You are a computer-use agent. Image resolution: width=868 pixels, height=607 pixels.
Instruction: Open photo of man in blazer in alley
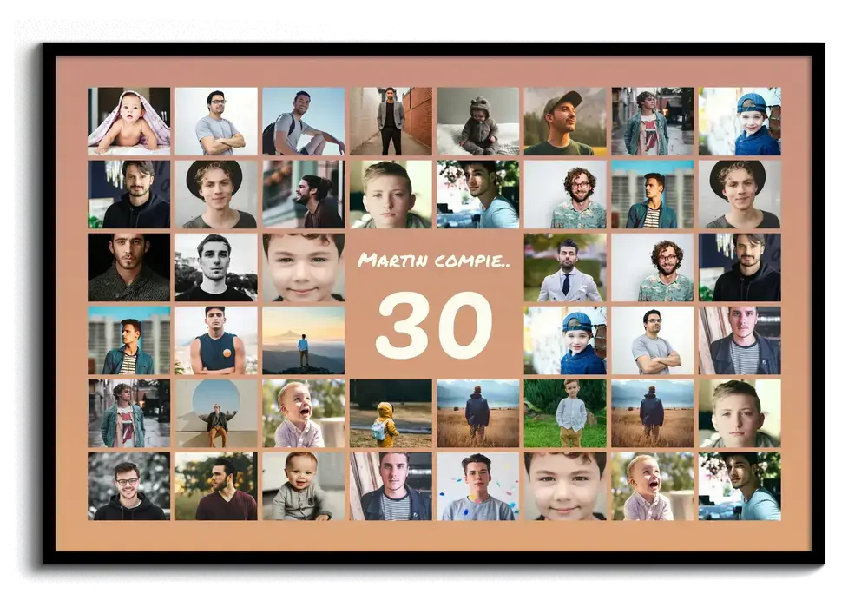tap(391, 122)
